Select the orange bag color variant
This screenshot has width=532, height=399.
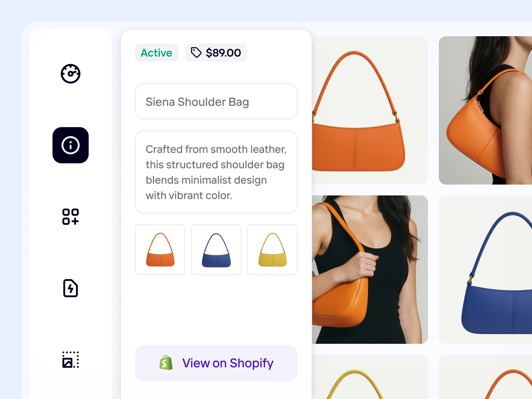(x=160, y=250)
